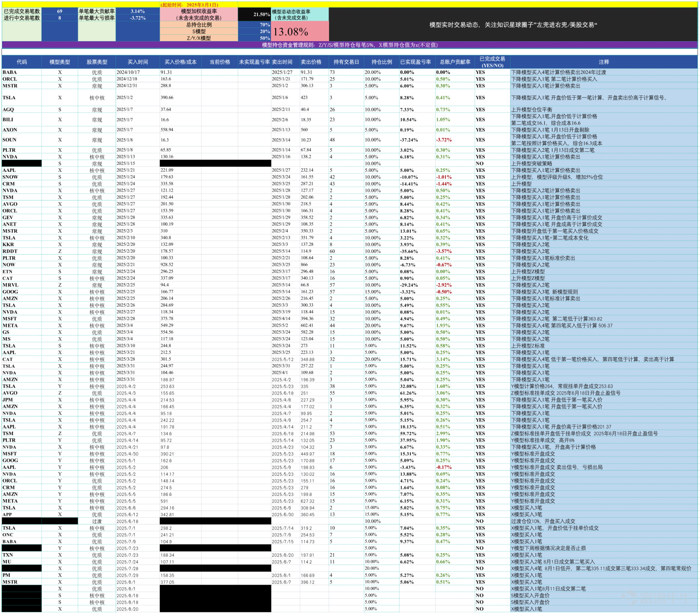This screenshot has width=700, height=614.
Task: Click META sell price 602.41
Action: [x=314, y=325]
